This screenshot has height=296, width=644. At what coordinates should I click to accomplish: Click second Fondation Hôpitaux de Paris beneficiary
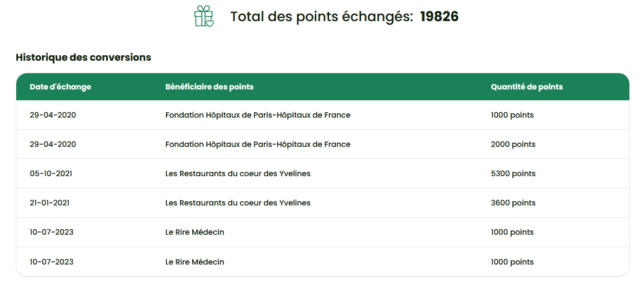point(258,144)
